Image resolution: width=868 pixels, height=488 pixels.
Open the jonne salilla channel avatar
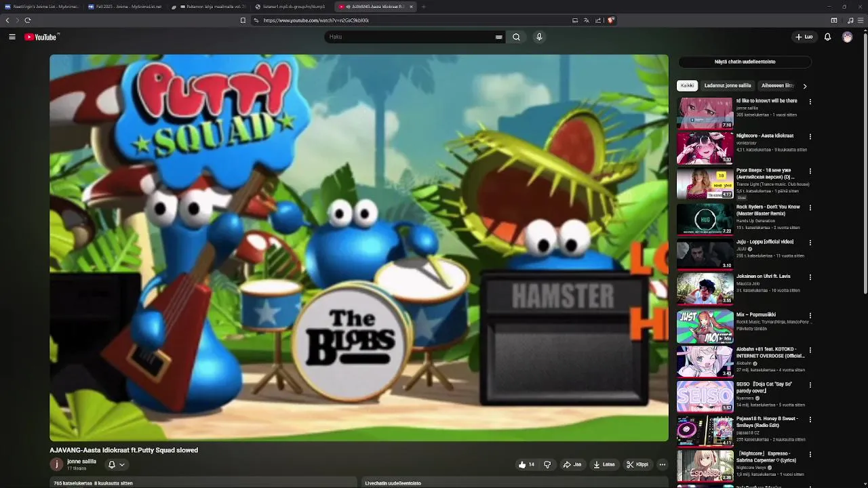click(x=56, y=464)
